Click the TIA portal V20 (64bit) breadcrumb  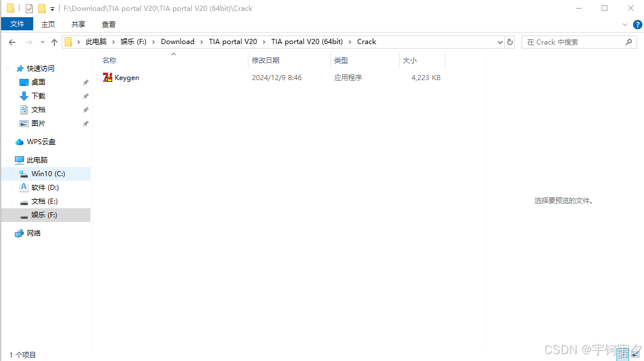[x=307, y=42]
